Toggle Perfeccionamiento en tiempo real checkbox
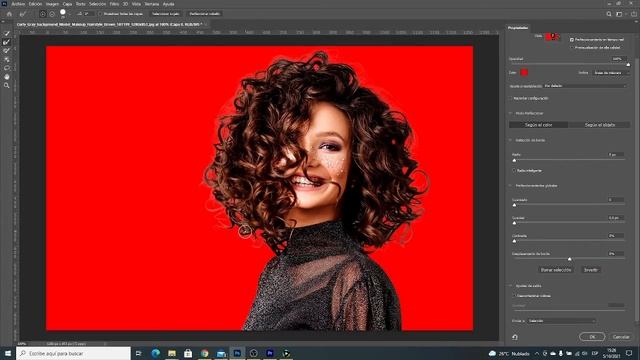640x360 pixels. (572, 40)
